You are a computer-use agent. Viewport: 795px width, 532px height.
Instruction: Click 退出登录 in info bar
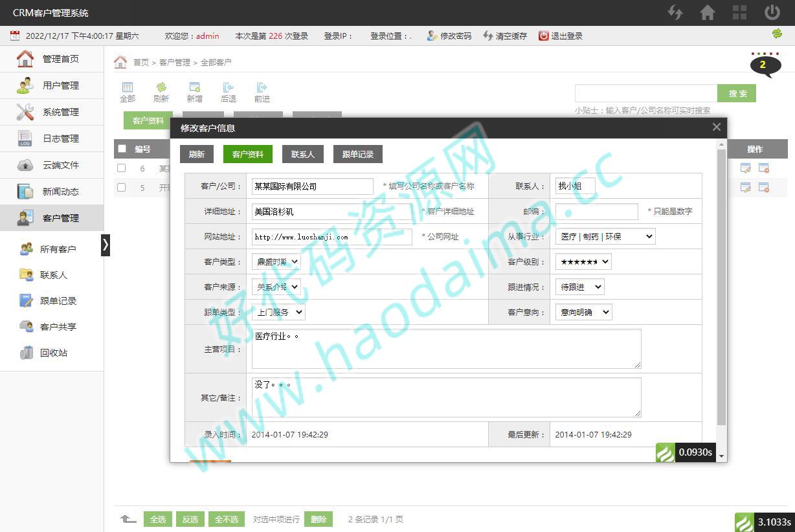pyautogui.click(x=561, y=36)
